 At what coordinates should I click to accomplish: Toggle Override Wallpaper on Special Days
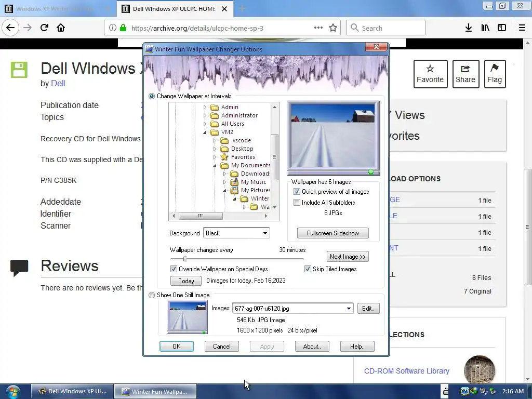tap(174, 269)
